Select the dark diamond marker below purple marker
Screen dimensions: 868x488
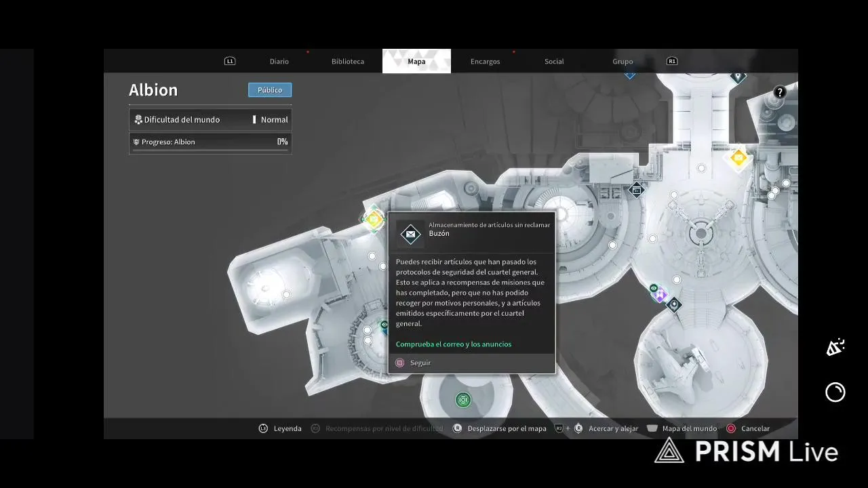pos(673,305)
